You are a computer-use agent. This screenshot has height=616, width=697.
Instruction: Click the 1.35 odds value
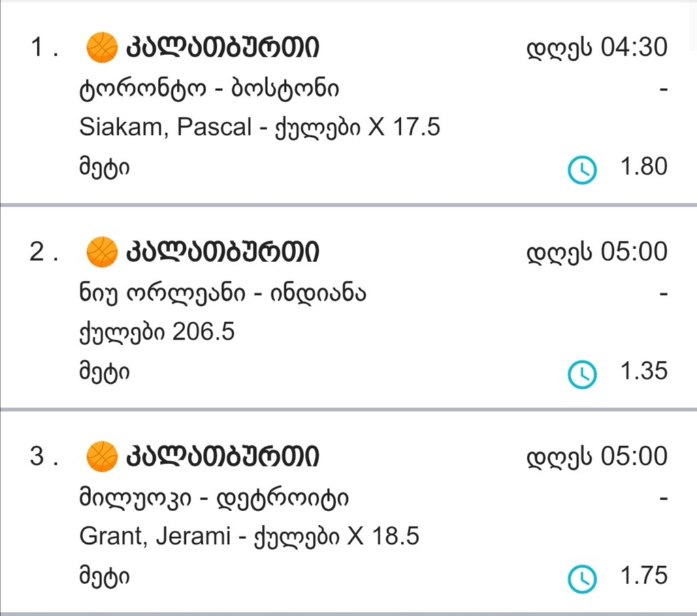click(644, 371)
